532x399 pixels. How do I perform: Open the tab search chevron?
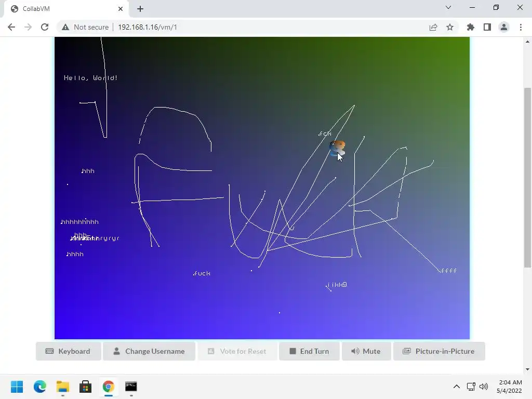click(x=448, y=7)
